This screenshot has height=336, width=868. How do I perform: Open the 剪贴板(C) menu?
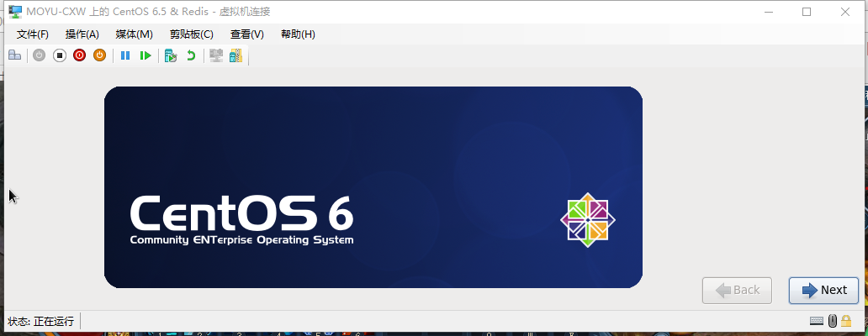click(192, 34)
